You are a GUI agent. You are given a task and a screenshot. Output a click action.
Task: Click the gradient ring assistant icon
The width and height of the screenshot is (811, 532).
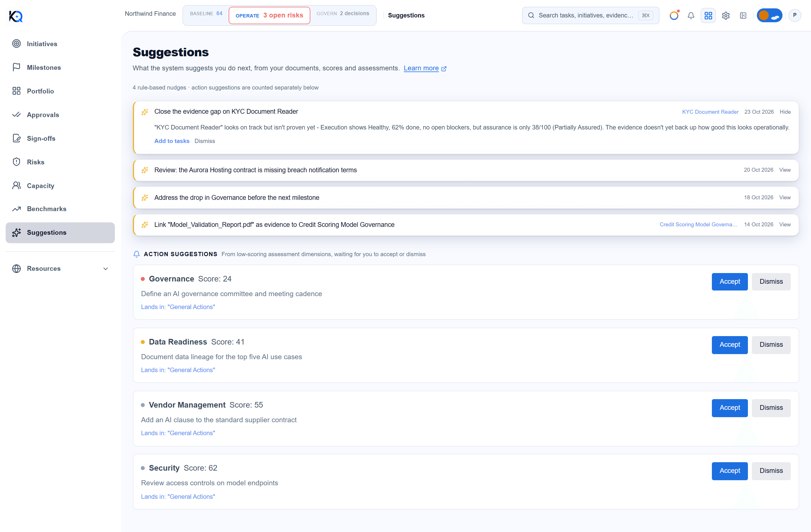(x=674, y=15)
